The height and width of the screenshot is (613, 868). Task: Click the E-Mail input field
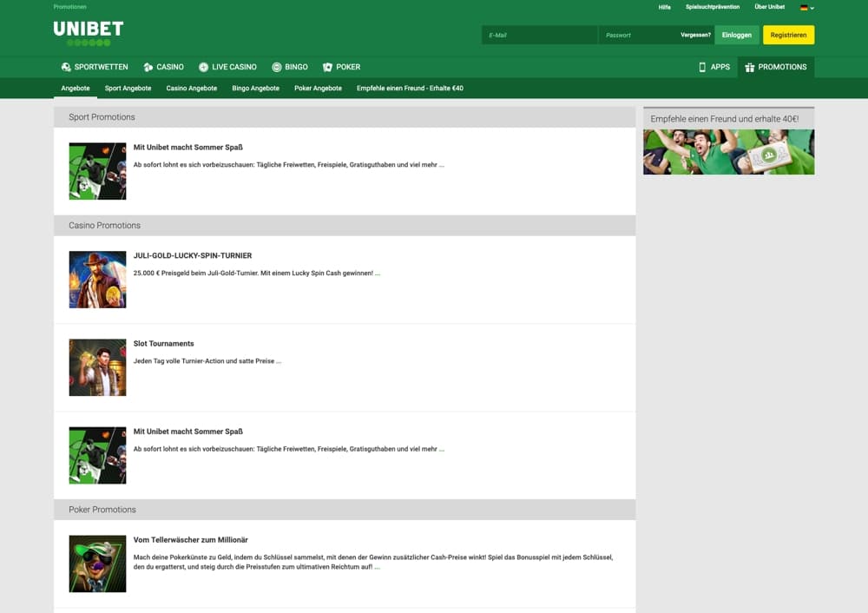(x=539, y=35)
